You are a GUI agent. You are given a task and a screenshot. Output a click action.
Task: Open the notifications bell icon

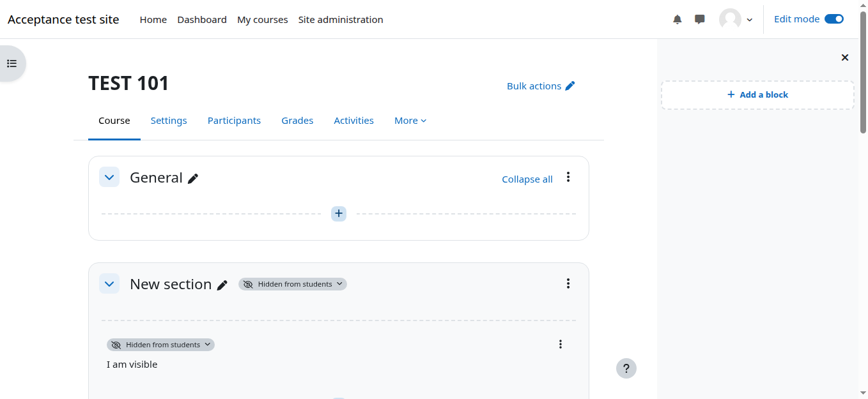click(678, 19)
